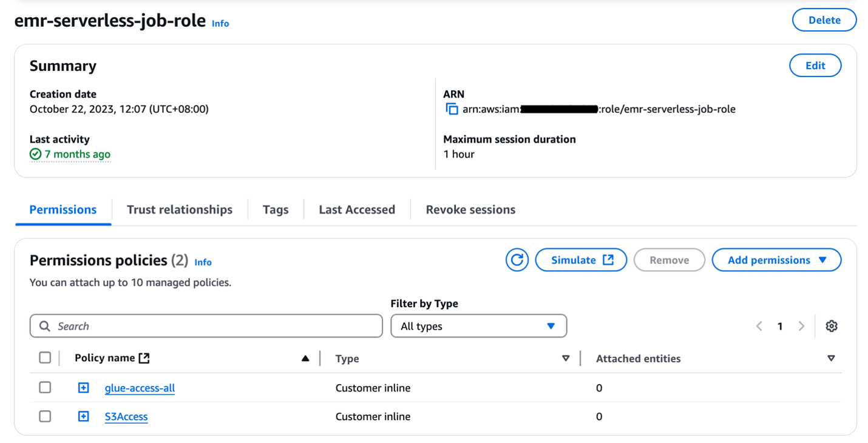This screenshot has width=868, height=443.
Task: Click the policy Search field
Action: pos(206,326)
